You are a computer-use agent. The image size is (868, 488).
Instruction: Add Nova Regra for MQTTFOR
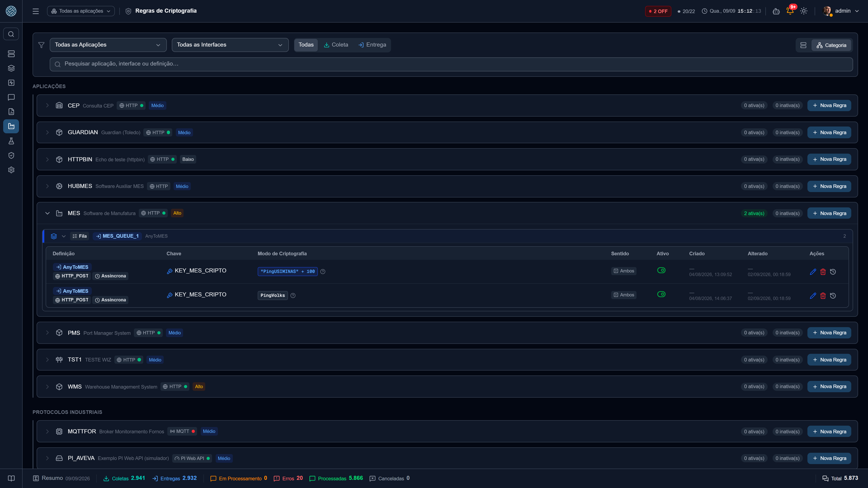click(829, 432)
